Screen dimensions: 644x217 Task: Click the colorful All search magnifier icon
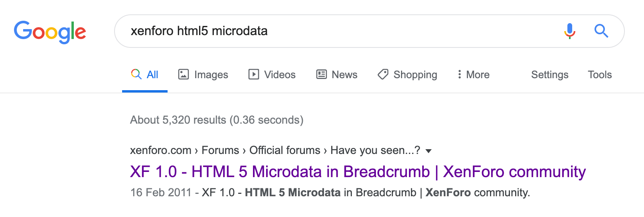pyautogui.click(x=136, y=74)
